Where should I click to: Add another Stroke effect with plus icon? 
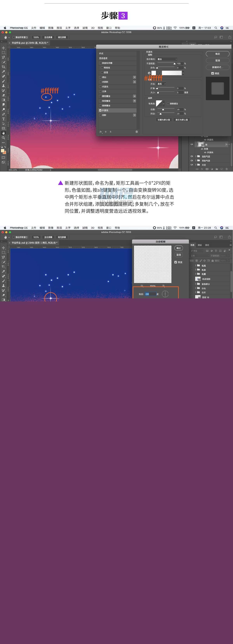point(135,77)
